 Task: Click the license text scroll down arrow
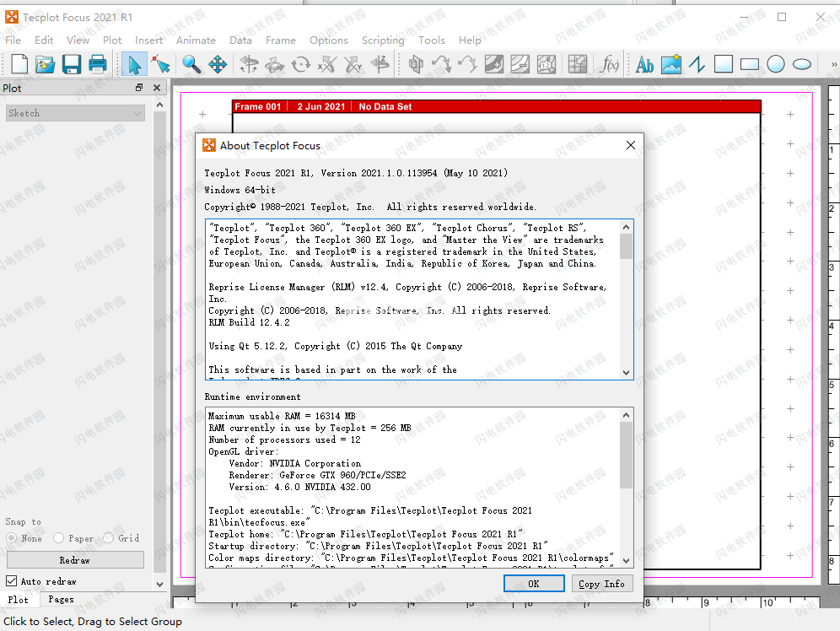[x=626, y=373]
